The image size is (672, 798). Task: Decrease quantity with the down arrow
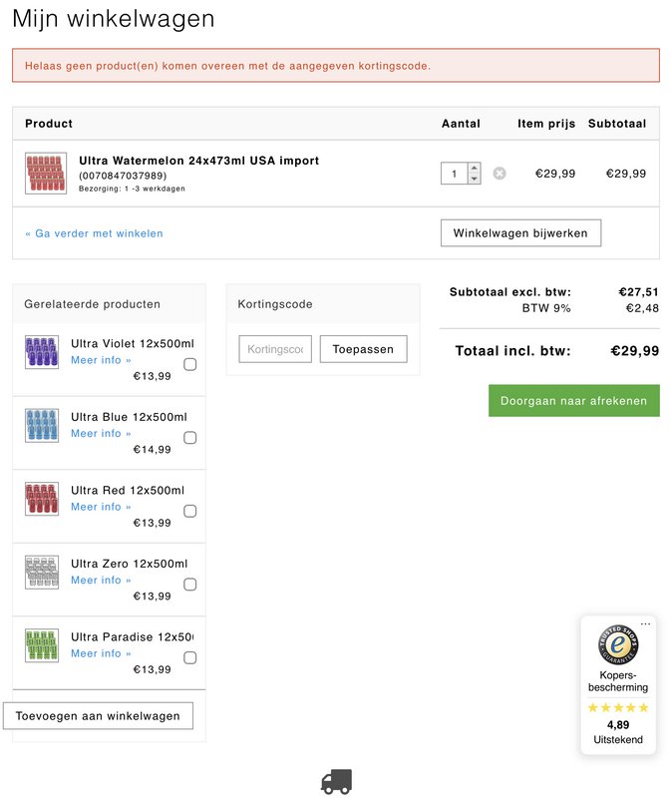475,180
